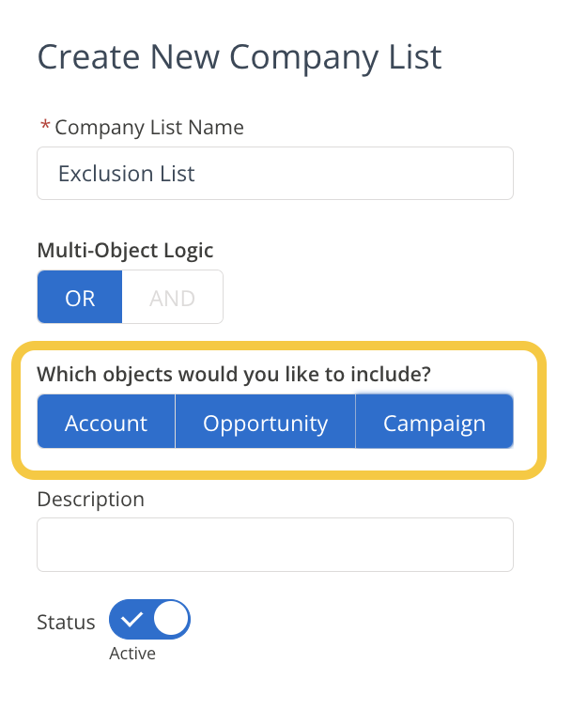Toggle the Campaign object button
This screenshot has width=588, height=725.
pyautogui.click(x=434, y=423)
